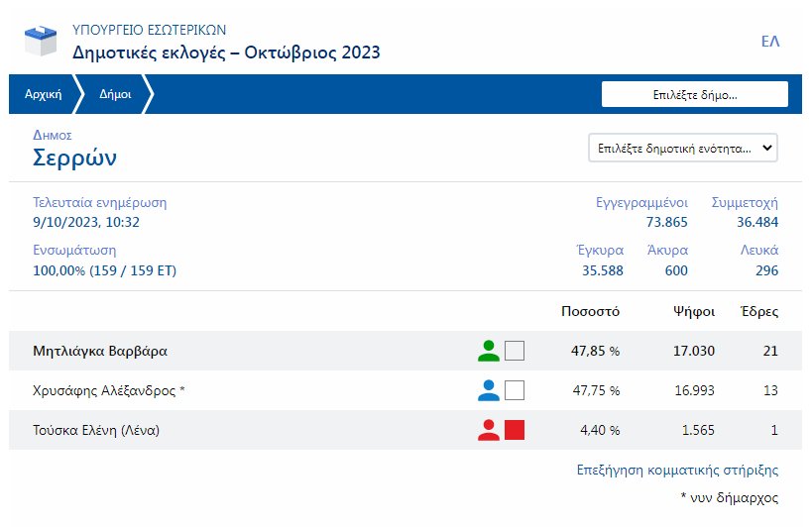This screenshot has height=527, width=812.
Task: Click red person icon for Τούσκα Ελένη
Action: click(488, 430)
